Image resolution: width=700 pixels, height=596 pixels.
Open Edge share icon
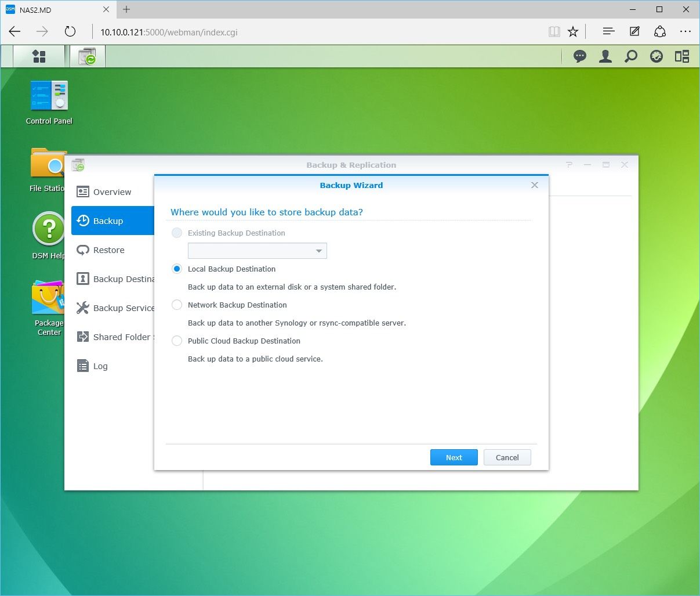pos(660,32)
